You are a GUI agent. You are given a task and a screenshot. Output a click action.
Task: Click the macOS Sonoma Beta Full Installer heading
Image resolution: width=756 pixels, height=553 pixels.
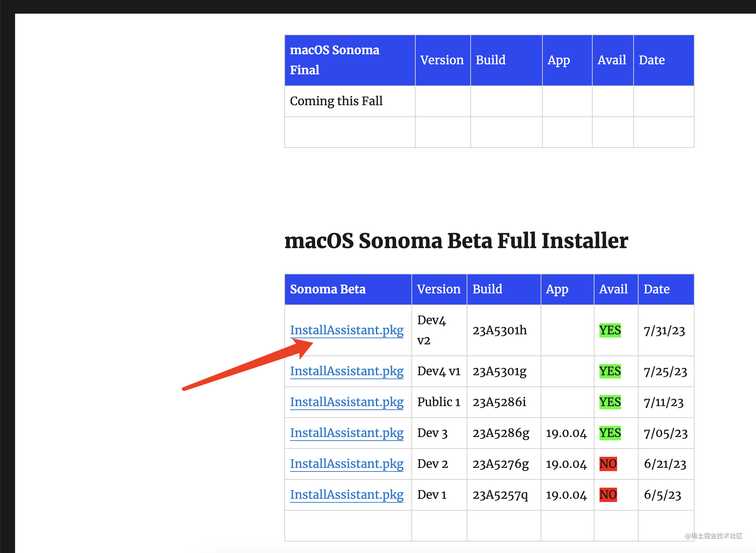(456, 240)
